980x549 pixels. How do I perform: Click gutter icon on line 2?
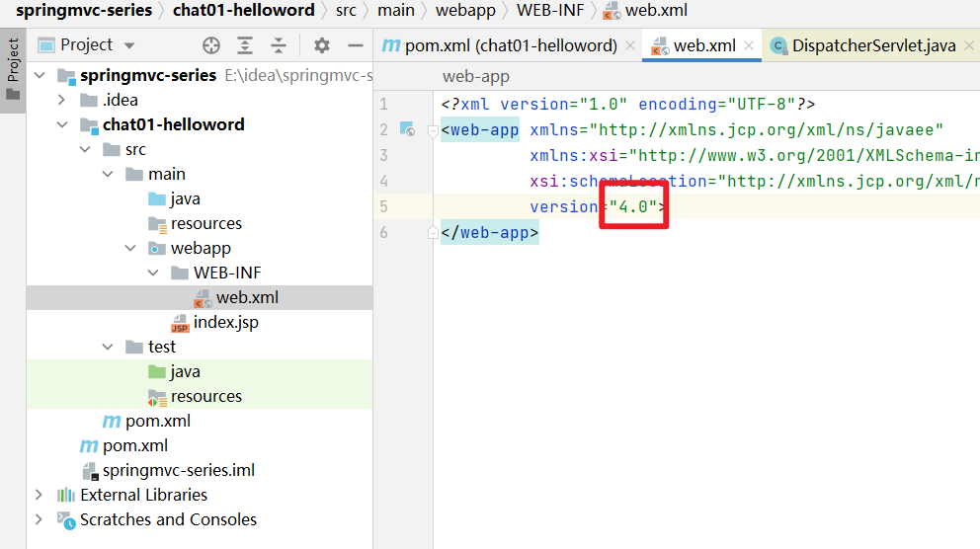[x=407, y=130]
